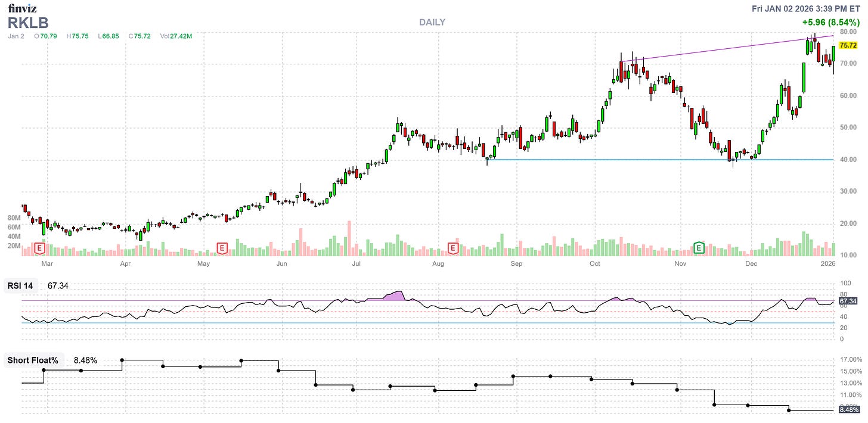Click the blue horizontal support line at 40
The width and height of the screenshot is (868, 423).
661,160
